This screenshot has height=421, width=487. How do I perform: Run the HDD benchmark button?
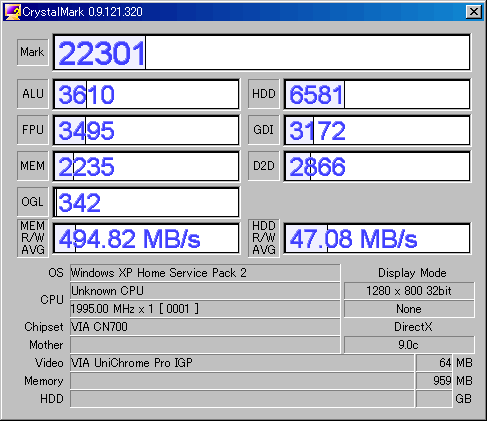[x=263, y=94]
